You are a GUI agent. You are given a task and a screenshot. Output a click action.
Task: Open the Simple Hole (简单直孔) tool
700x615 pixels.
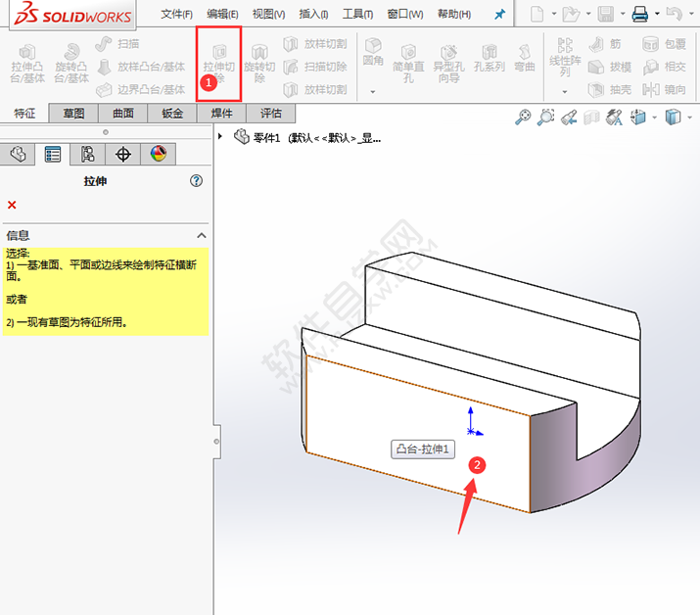click(x=408, y=64)
